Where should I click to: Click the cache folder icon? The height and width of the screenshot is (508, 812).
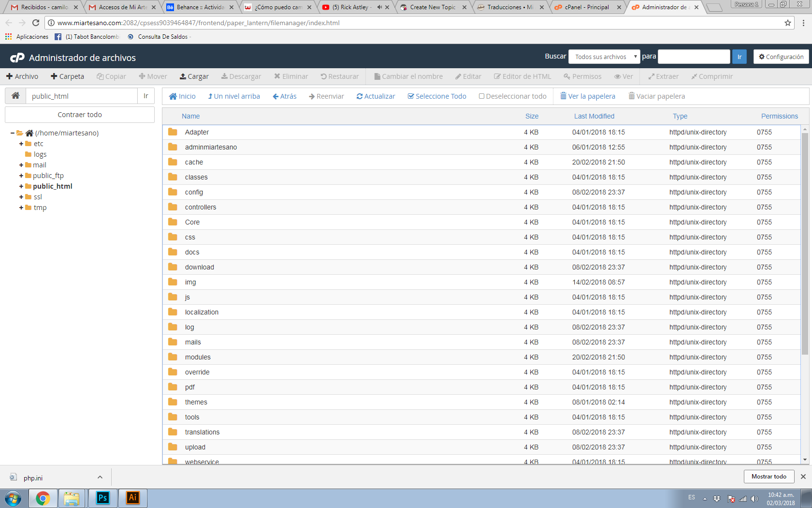(x=173, y=162)
